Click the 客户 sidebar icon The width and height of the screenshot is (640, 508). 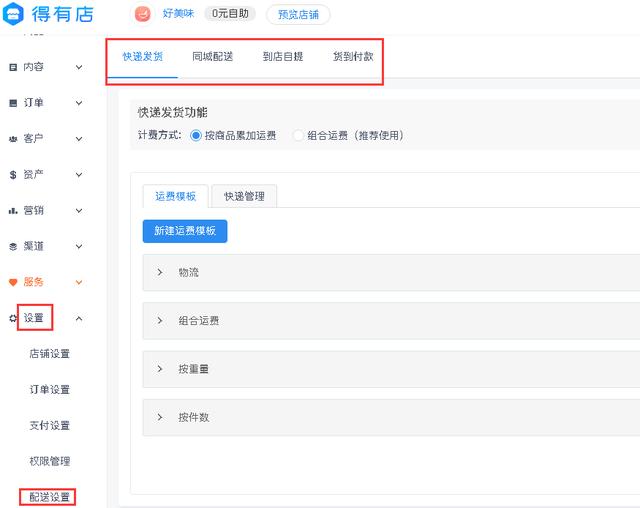(x=13, y=139)
